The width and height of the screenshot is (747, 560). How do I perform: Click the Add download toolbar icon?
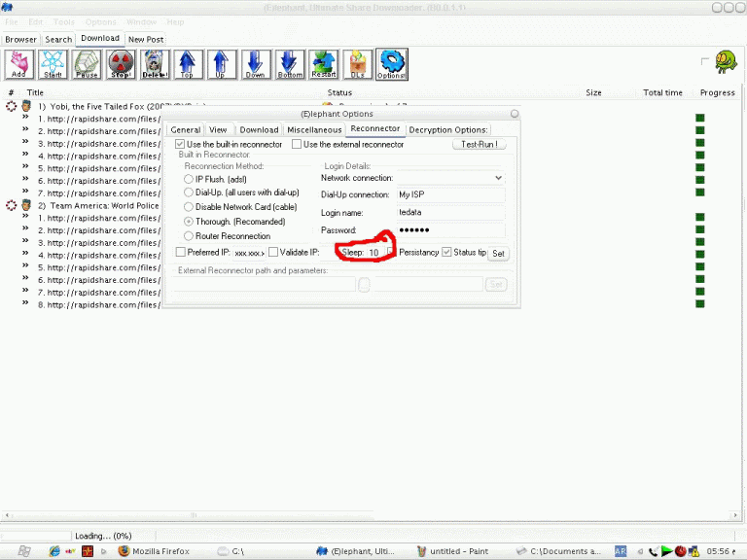click(18, 64)
